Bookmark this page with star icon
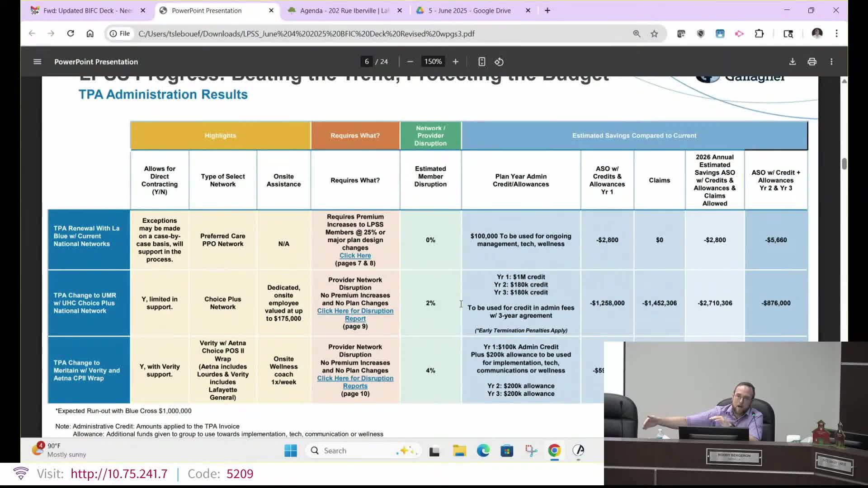This screenshot has height=488, width=868. tap(654, 33)
